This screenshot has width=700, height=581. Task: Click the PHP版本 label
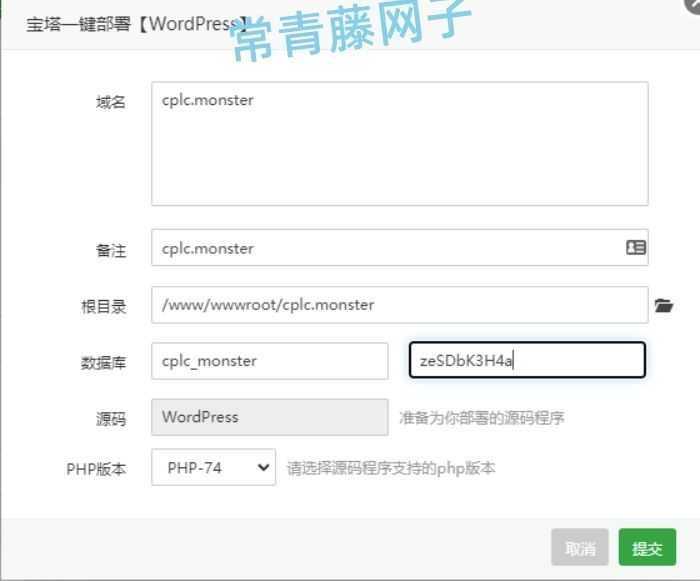pos(96,469)
